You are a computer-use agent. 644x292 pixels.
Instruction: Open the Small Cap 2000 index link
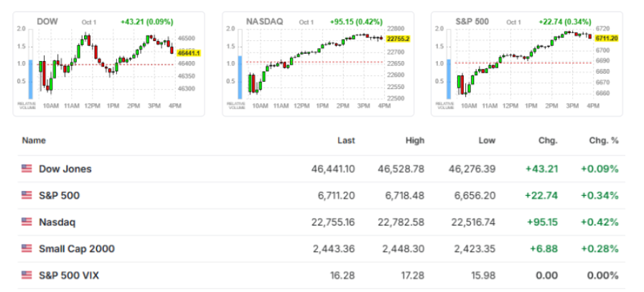point(77,249)
